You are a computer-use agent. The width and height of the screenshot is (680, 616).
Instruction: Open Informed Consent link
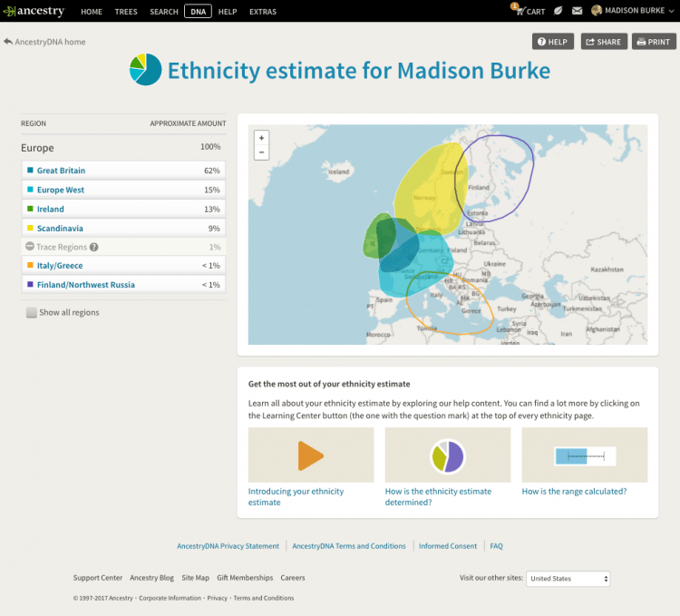click(448, 546)
